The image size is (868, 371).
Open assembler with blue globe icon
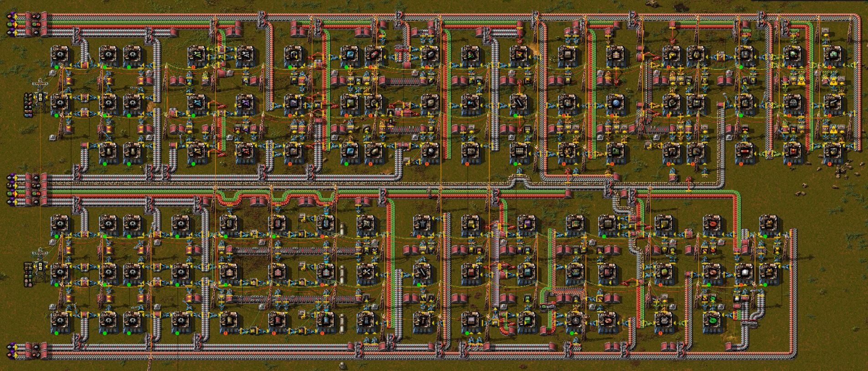point(615,104)
